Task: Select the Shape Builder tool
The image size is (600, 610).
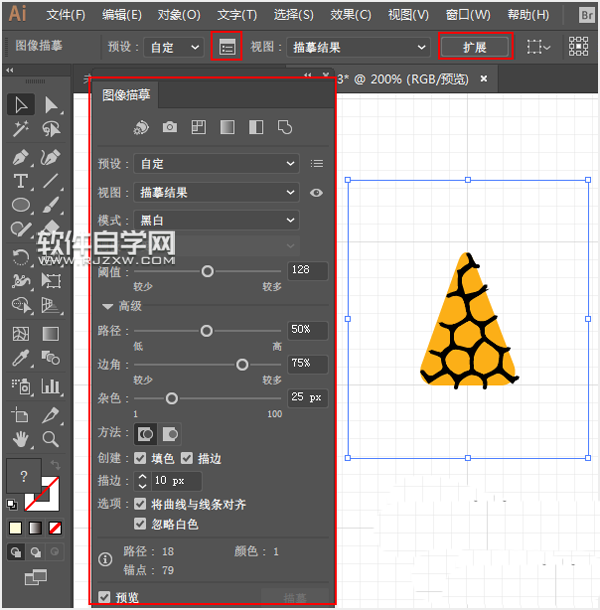Action: coord(21,305)
